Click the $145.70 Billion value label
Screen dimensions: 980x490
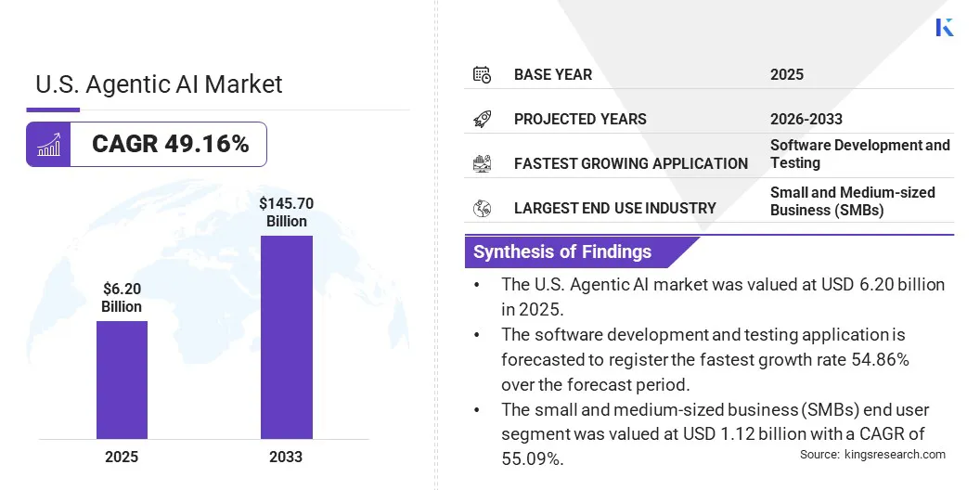[286, 213]
